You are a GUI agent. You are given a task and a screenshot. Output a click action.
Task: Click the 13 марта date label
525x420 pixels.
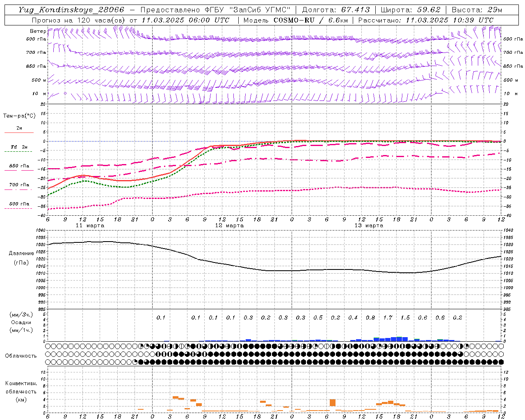[x=369, y=226]
